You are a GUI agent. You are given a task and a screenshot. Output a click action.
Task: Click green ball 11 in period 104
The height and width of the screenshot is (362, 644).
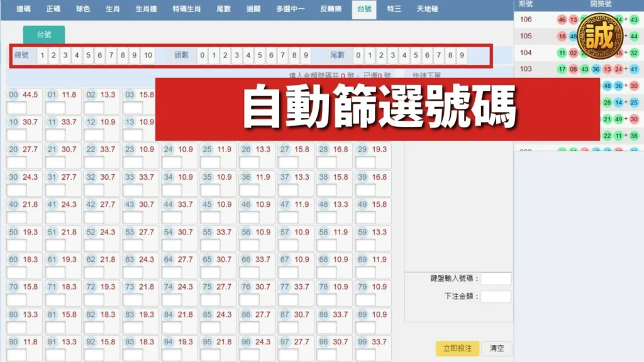[x=562, y=53]
